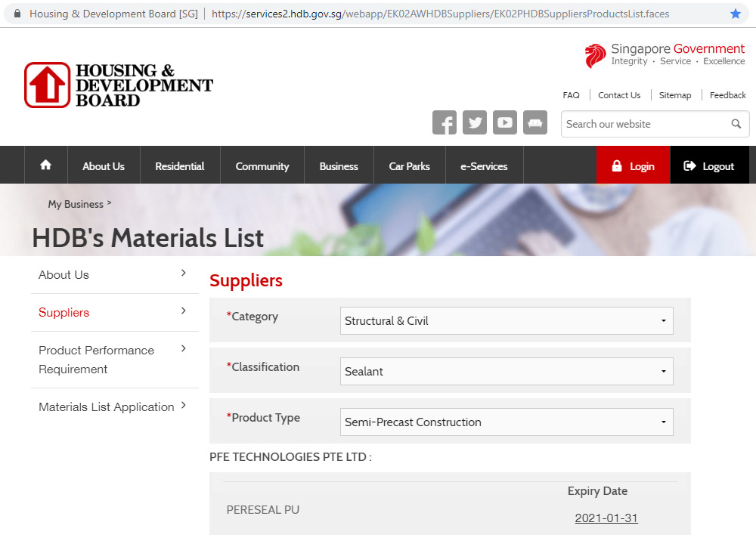
Task: Open the Residential menu
Action: tap(180, 166)
